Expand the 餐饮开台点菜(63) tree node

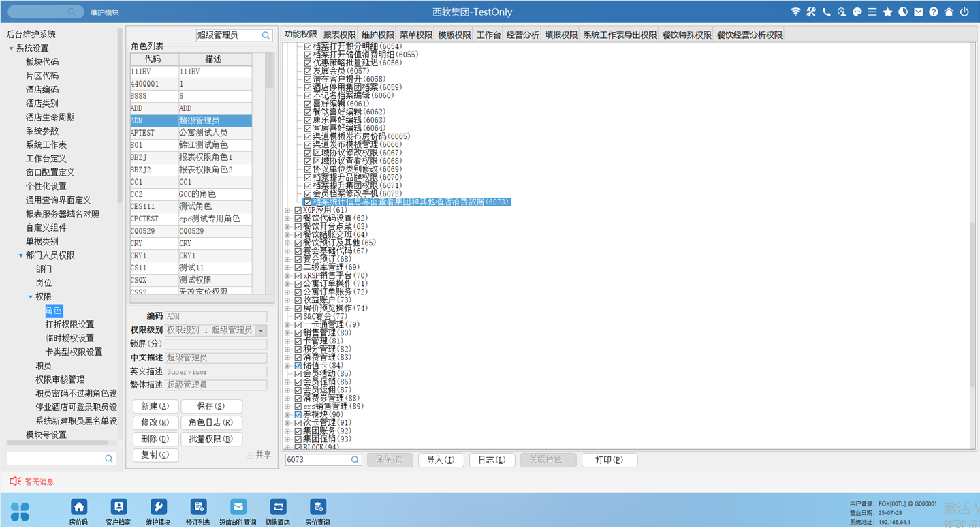[287, 227]
